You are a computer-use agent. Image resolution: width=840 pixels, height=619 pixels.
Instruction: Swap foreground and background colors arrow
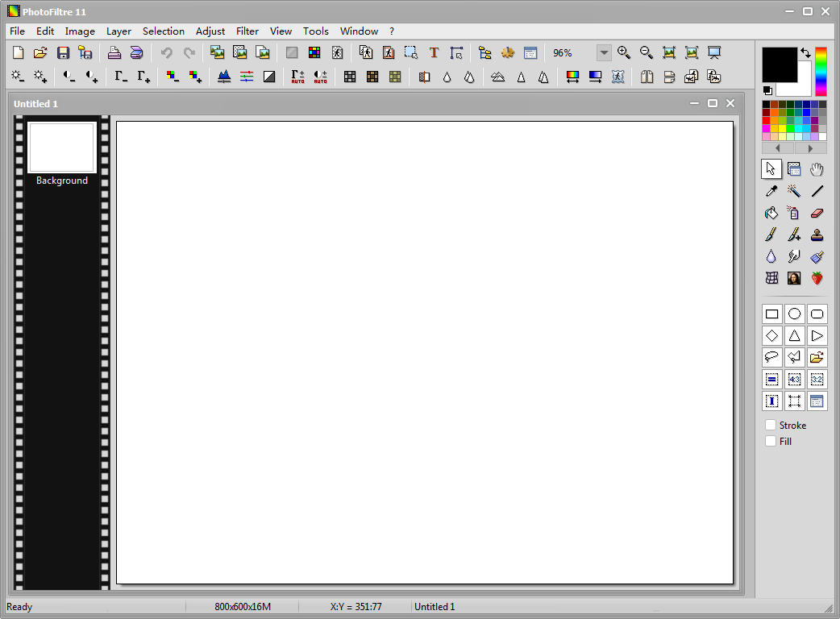click(x=805, y=52)
